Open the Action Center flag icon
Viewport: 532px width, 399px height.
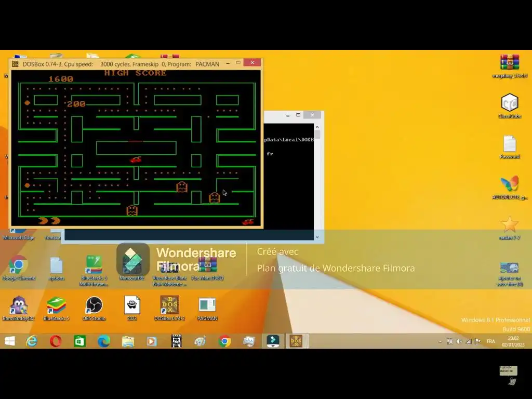tap(478, 341)
